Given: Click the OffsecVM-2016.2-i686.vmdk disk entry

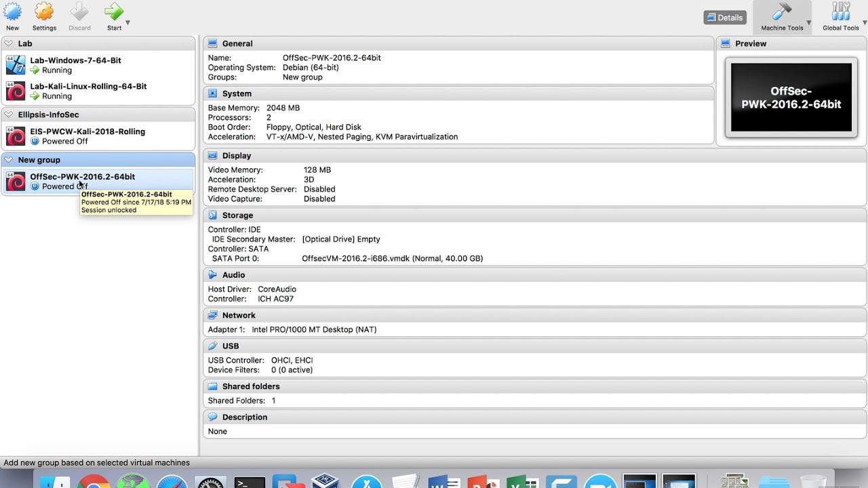Looking at the screenshot, I should 393,258.
